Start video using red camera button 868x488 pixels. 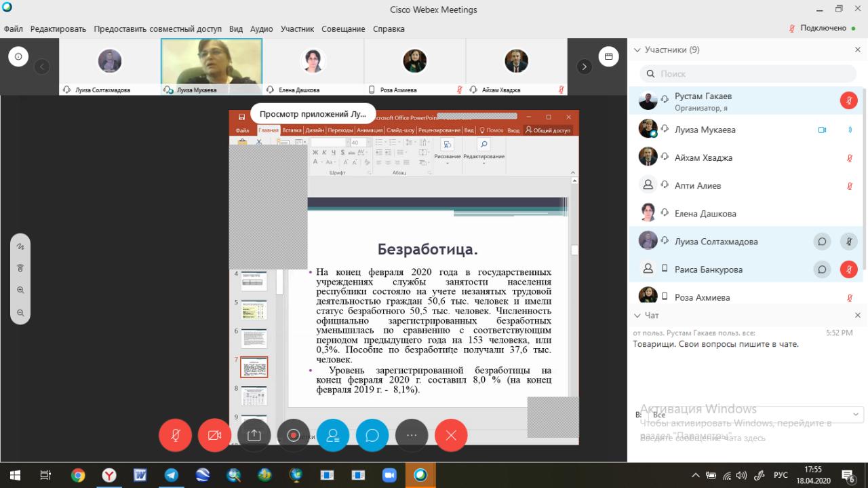tap(215, 436)
